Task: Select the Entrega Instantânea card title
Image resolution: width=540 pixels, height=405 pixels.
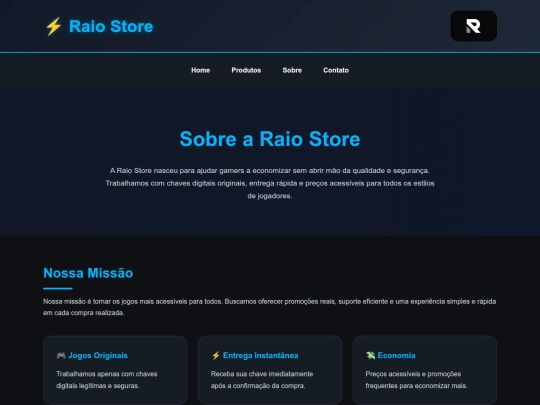Action: pyautogui.click(x=261, y=355)
